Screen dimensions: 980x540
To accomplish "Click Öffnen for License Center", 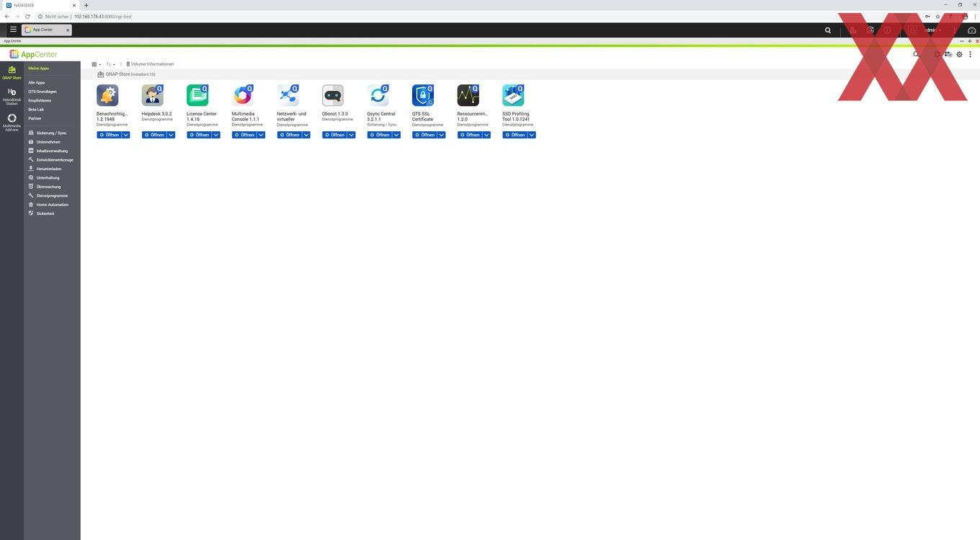I will (x=199, y=135).
